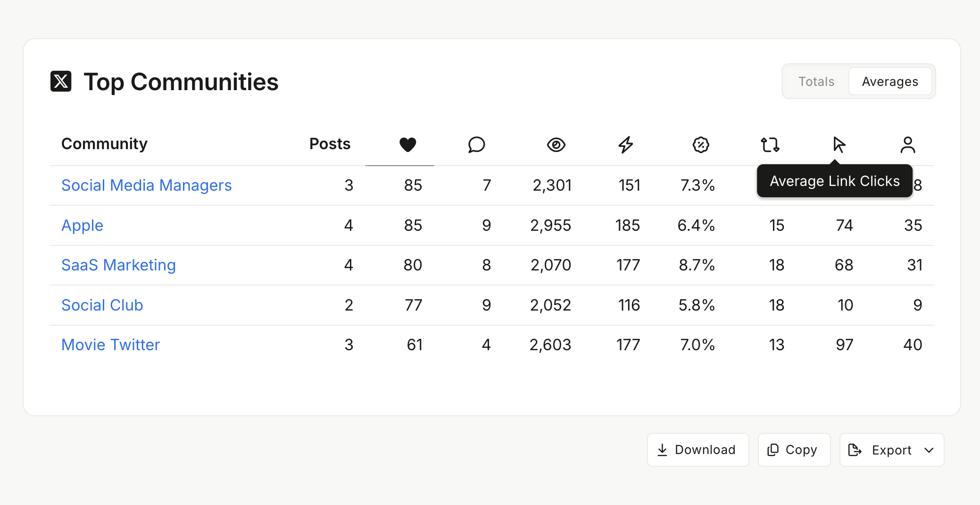Open the SaaS Marketing community link
This screenshot has height=505, width=980.
[118, 265]
